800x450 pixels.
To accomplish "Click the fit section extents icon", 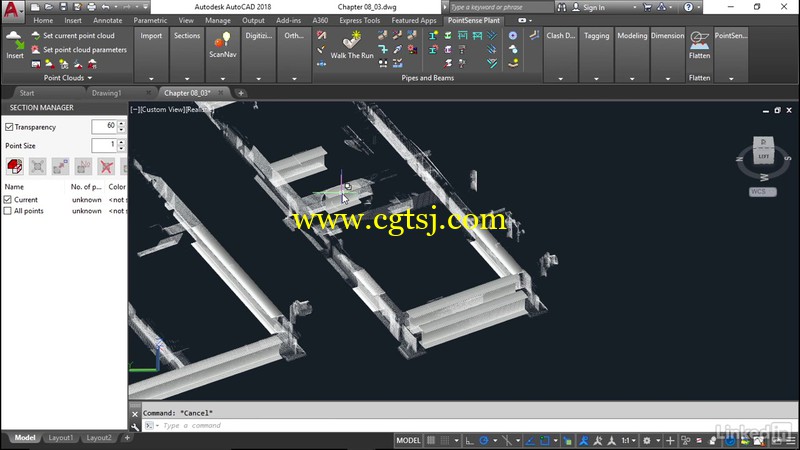I will pos(37,166).
